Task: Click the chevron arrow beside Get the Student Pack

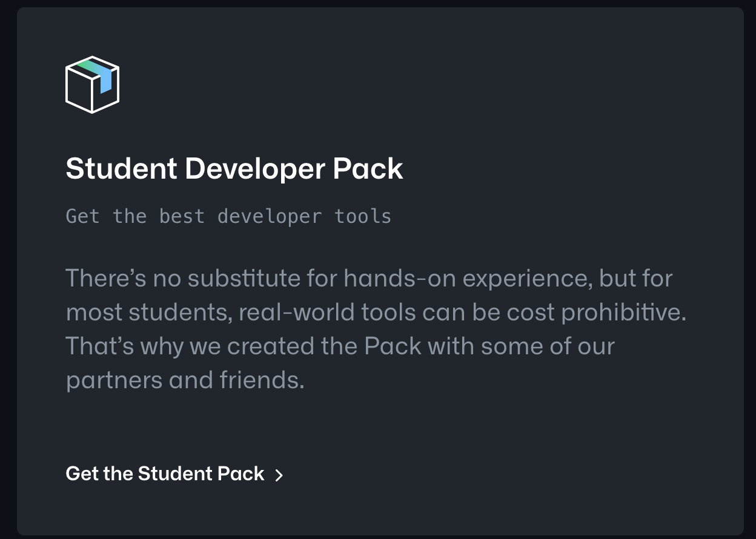Action: [279, 475]
